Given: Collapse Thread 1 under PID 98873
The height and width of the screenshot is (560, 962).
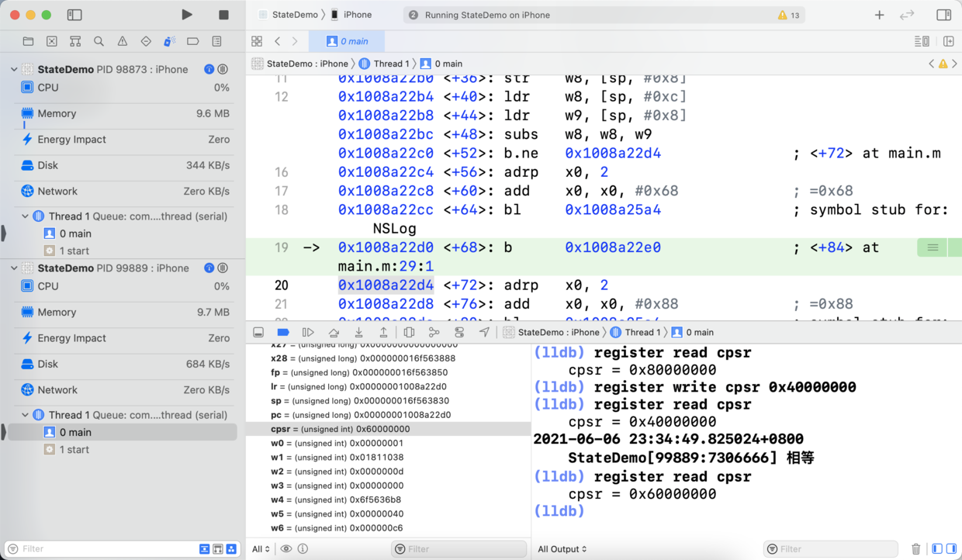Looking at the screenshot, I should tap(25, 216).
